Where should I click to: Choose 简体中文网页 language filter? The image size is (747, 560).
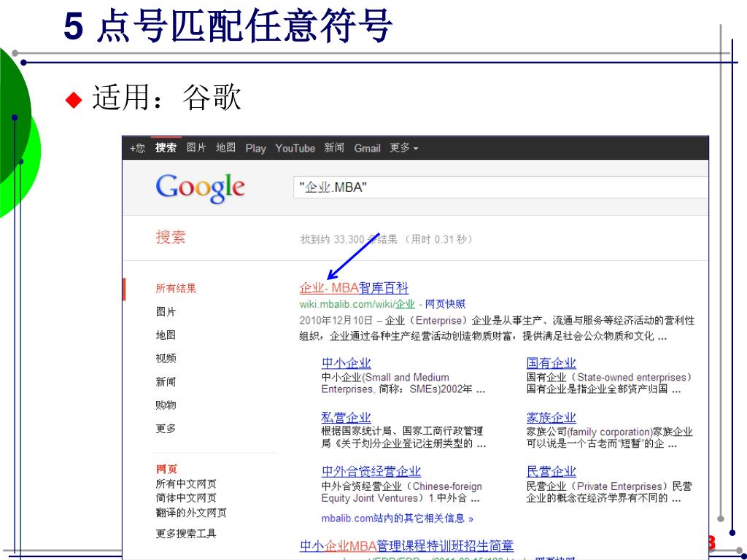pyautogui.click(x=186, y=498)
